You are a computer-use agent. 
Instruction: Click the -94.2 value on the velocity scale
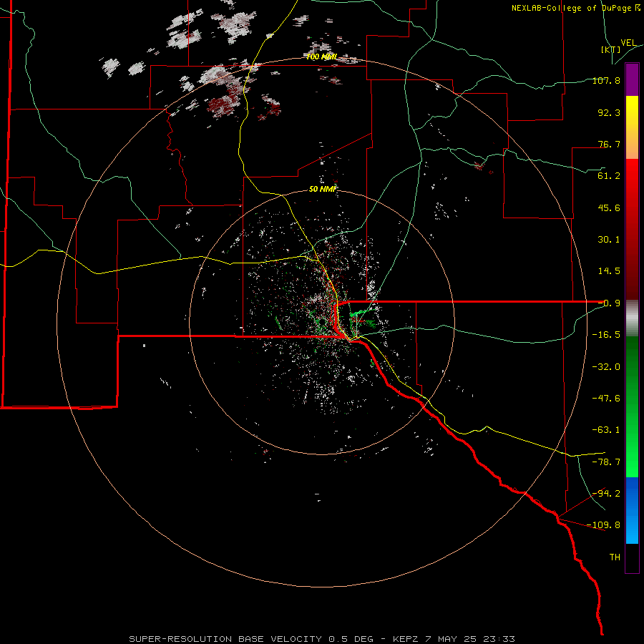pyautogui.click(x=606, y=493)
